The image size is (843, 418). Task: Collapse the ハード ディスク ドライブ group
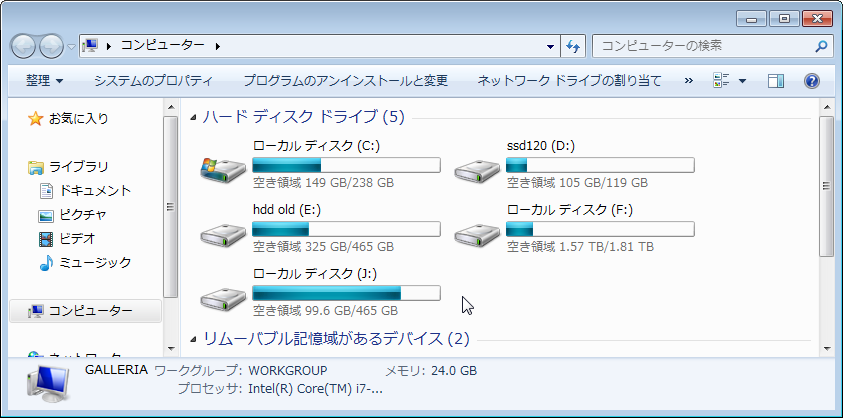[194, 117]
